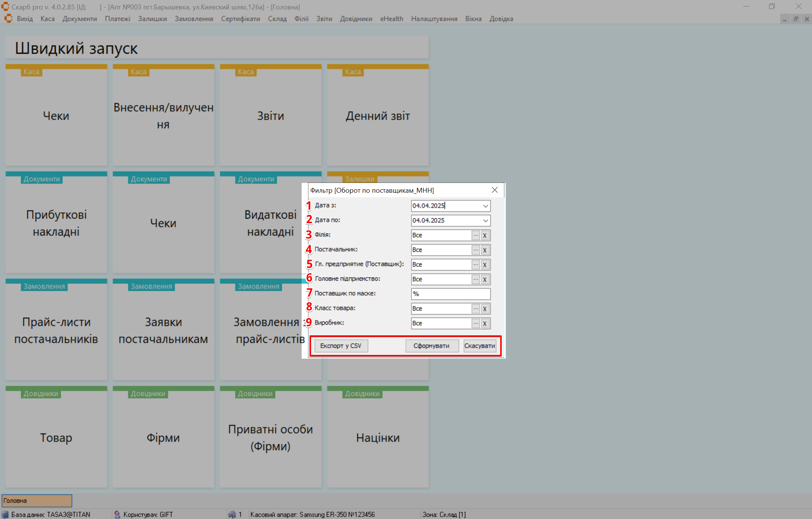Open the selection for the Головне підприємство field
812x519 pixels.
(x=475, y=279)
